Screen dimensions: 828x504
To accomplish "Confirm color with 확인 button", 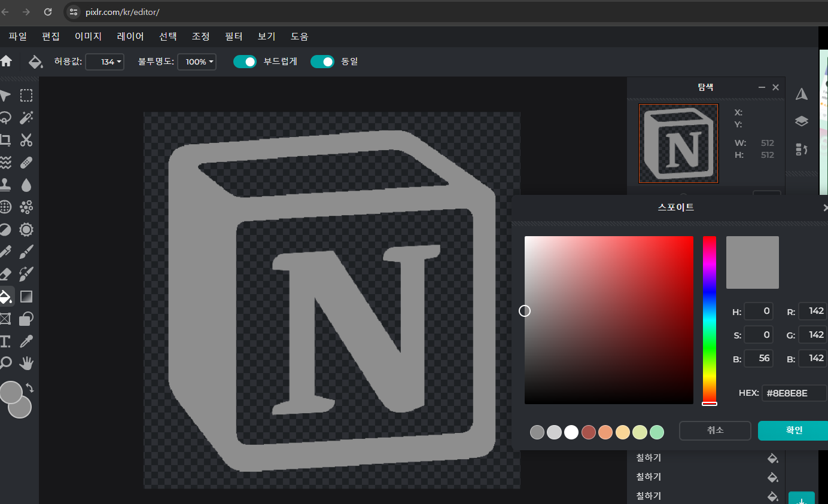I will coord(793,430).
